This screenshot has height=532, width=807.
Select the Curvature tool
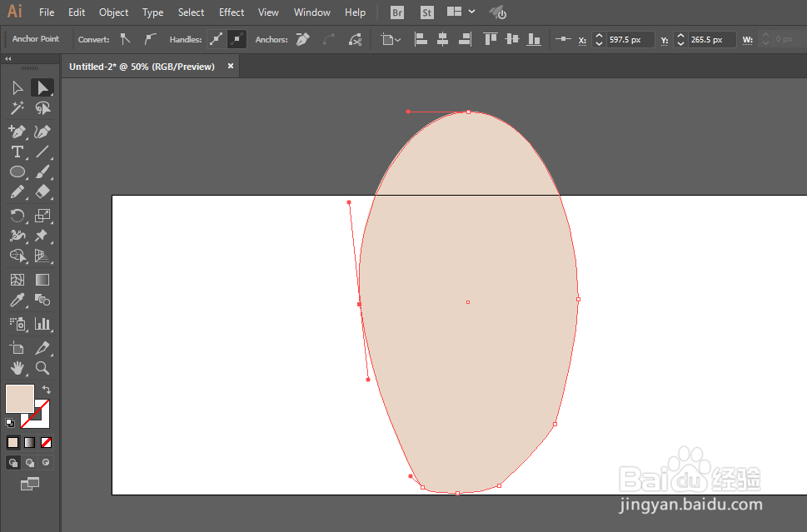click(42, 132)
